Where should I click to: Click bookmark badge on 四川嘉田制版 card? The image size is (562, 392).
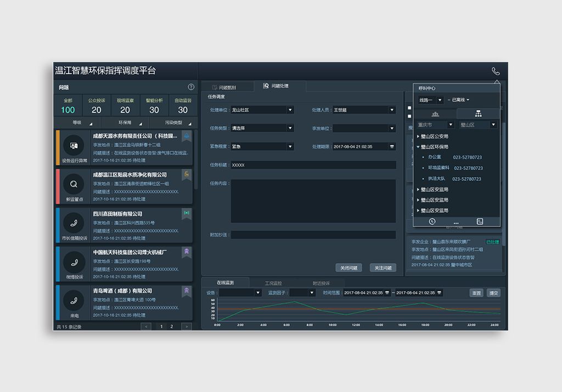click(187, 214)
